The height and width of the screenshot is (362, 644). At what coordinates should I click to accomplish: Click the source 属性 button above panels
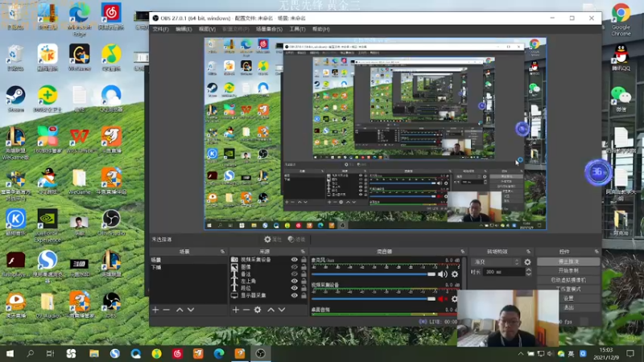pyautogui.click(x=273, y=239)
